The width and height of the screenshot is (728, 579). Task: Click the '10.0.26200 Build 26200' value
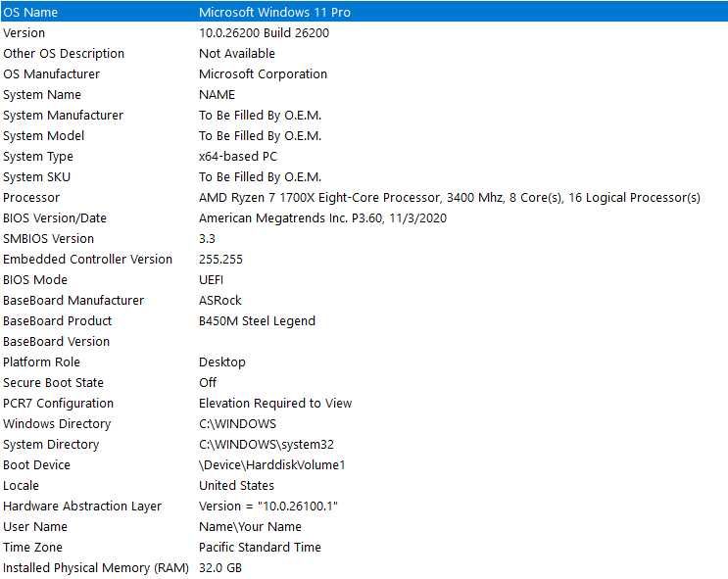264,33
